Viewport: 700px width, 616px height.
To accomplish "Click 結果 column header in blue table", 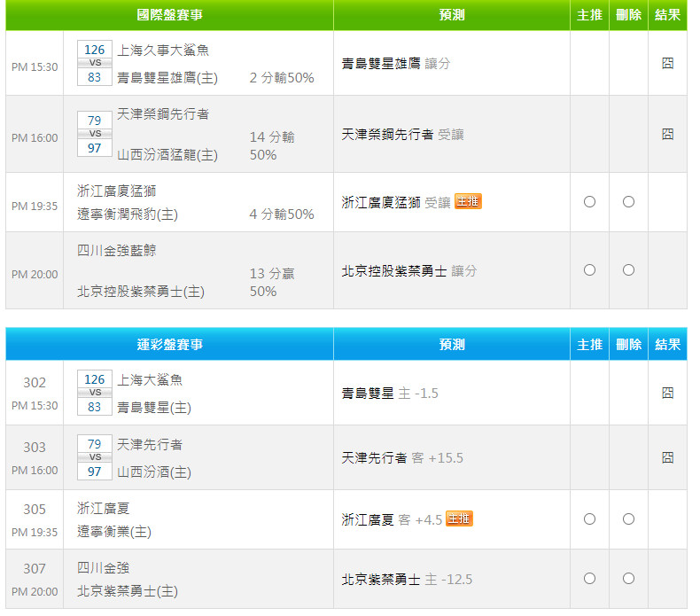I will click(667, 345).
